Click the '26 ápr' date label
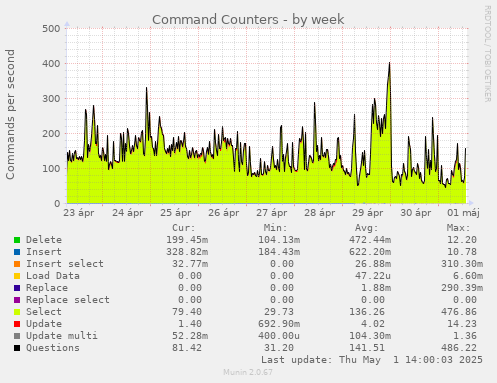This screenshot has width=497, height=383. [224, 213]
